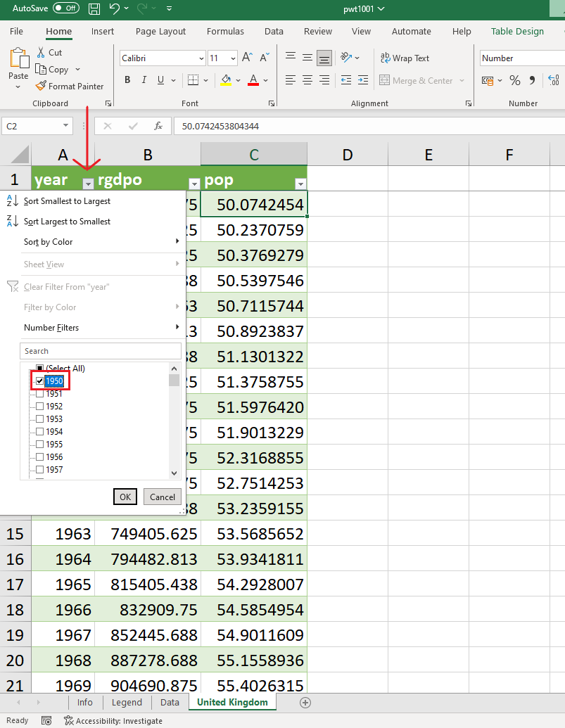
Task: Click the Percent Style icon
Action: [x=514, y=80]
